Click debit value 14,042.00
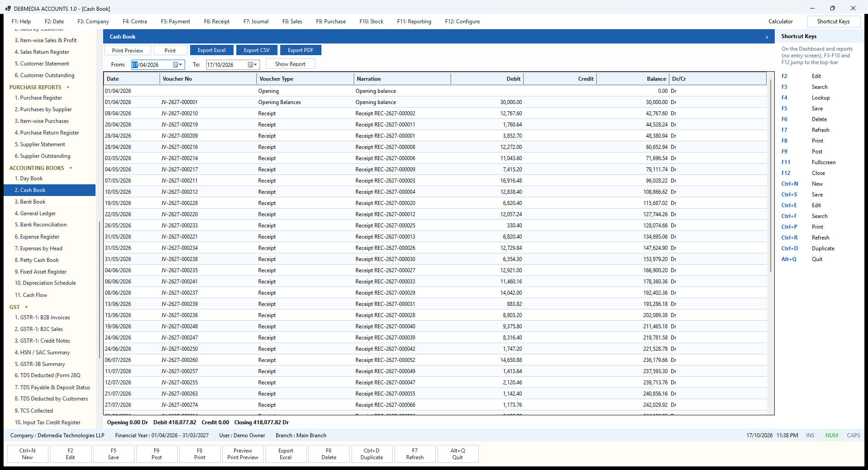 point(511,293)
